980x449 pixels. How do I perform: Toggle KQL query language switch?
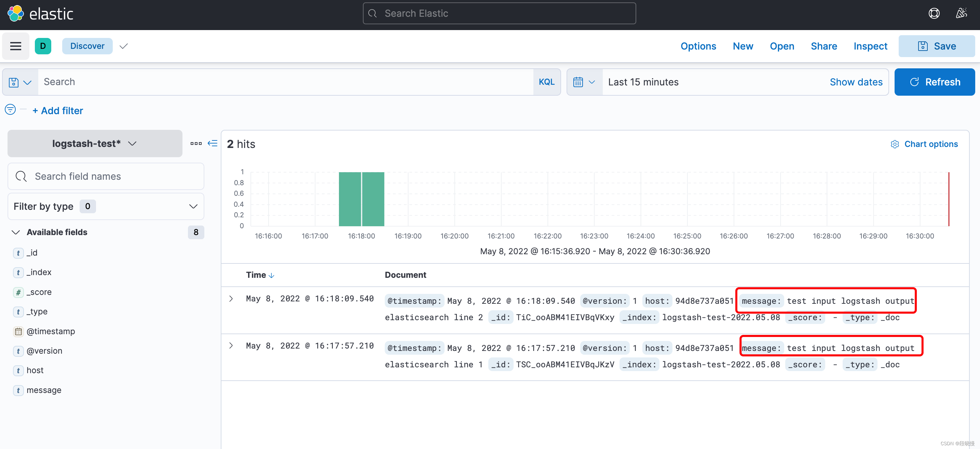point(547,82)
